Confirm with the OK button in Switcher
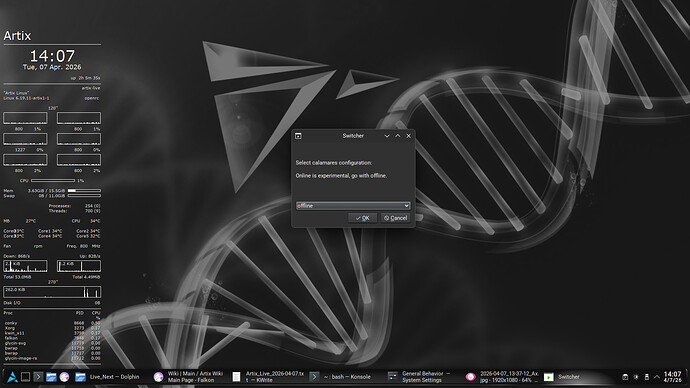 point(363,218)
